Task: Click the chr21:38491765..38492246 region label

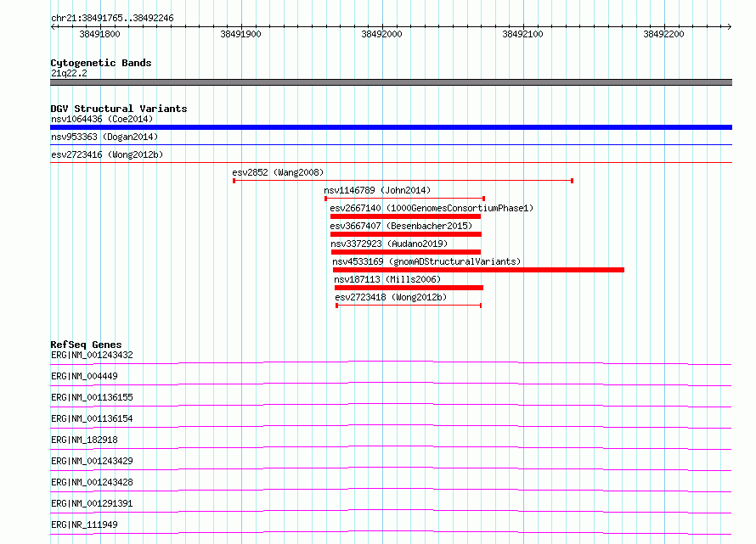Action: 112,19
